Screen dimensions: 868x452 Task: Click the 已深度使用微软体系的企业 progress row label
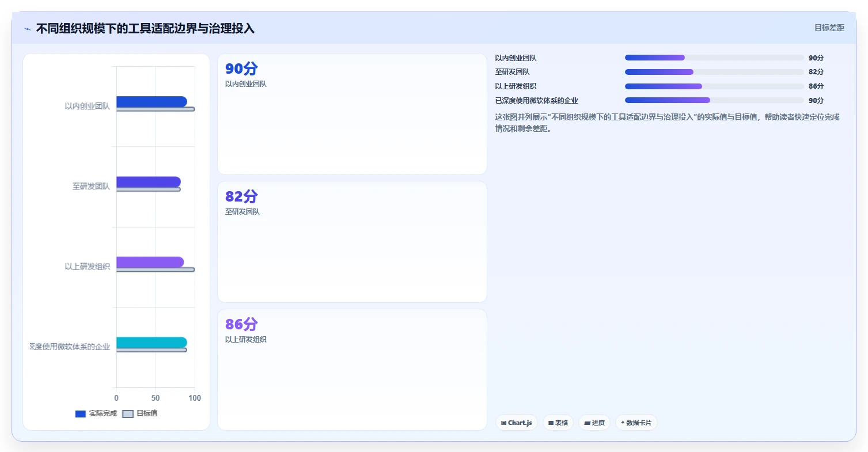coord(536,101)
